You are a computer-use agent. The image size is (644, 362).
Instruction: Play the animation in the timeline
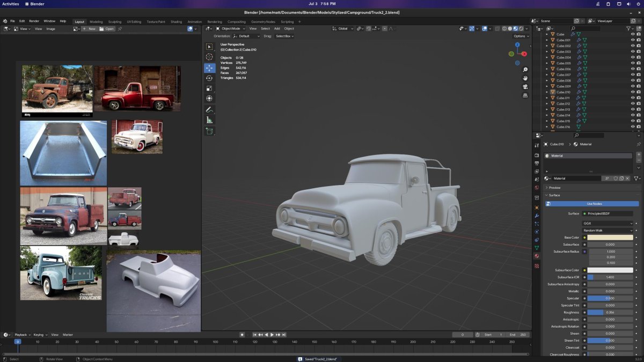272,335
